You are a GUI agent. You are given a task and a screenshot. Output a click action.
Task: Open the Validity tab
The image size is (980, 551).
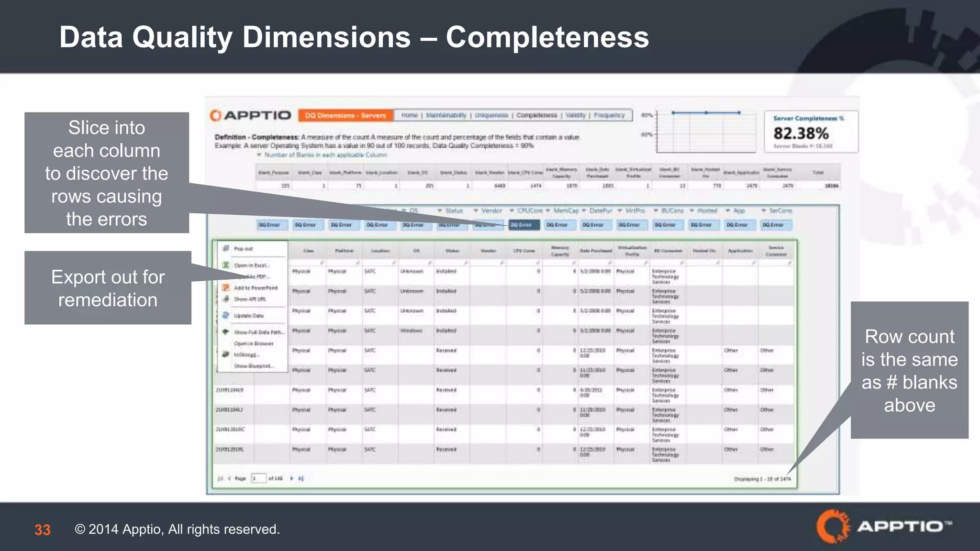pos(576,115)
